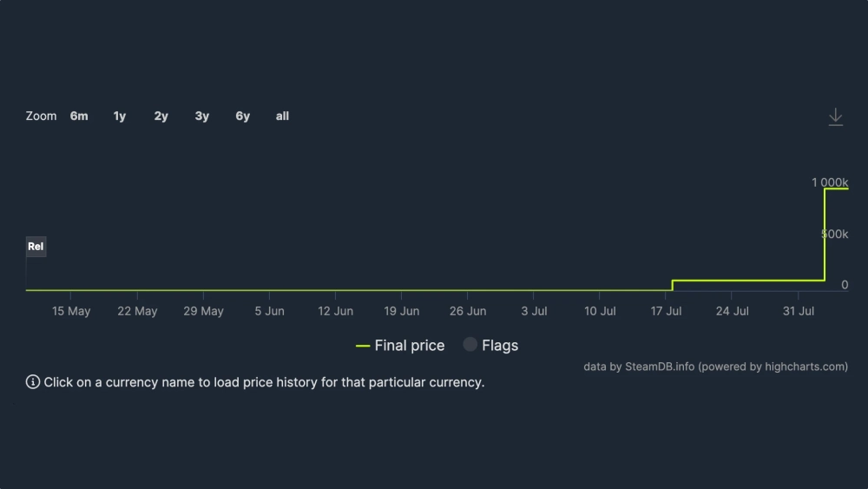Image resolution: width=868 pixels, height=489 pixels.
Task: Show all price history with 'all' zoom
Action: click(282, 116)
